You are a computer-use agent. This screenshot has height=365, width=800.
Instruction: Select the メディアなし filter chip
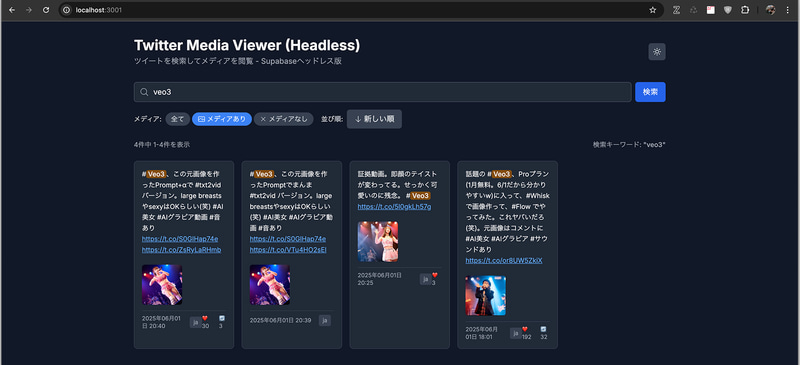[284, 119]
